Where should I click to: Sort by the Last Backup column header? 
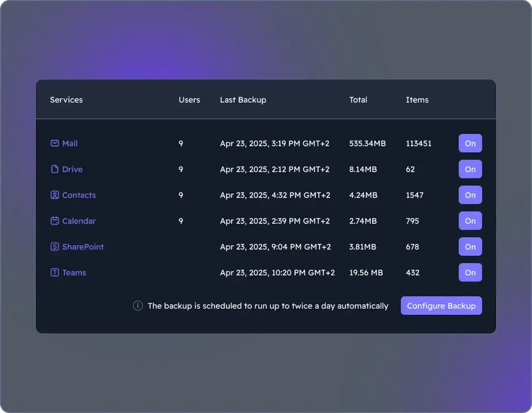click(243, 99)
